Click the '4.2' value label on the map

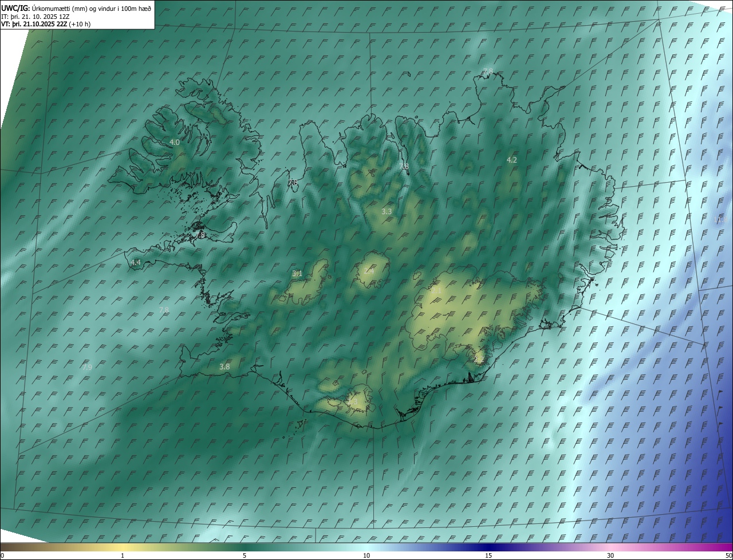[512, 160]
